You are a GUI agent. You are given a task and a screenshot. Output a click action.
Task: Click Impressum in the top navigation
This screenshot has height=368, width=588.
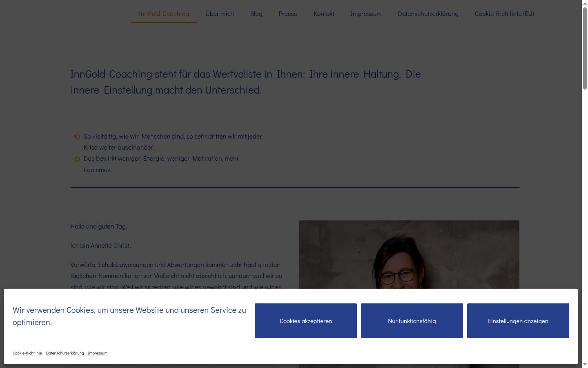pos(366,13)
